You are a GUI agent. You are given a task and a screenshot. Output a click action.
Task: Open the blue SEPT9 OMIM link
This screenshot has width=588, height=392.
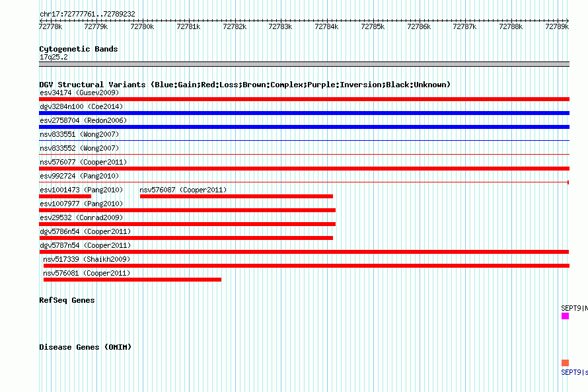[x=574, y=372]
